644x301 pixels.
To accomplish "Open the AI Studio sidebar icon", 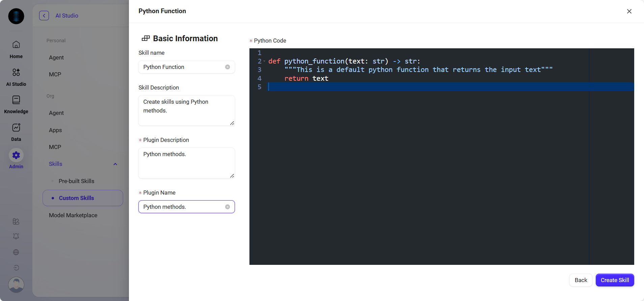I will (x=16, y=72).
